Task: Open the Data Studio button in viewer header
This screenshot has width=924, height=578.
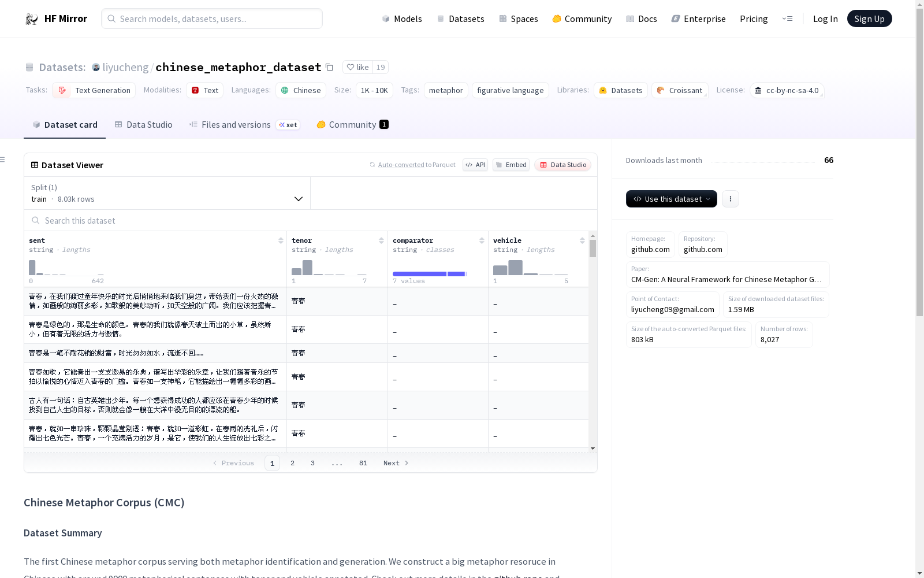Action: (562, 165)
